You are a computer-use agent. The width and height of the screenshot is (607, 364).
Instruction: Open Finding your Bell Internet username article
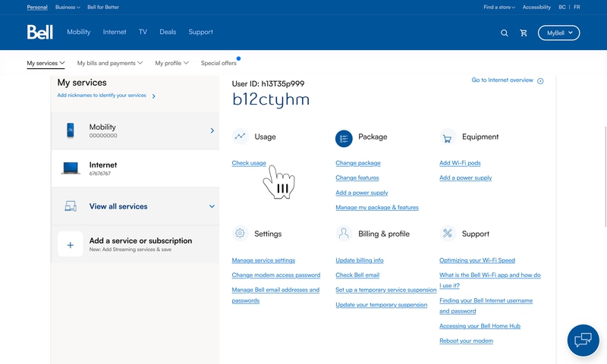(486, 306)
